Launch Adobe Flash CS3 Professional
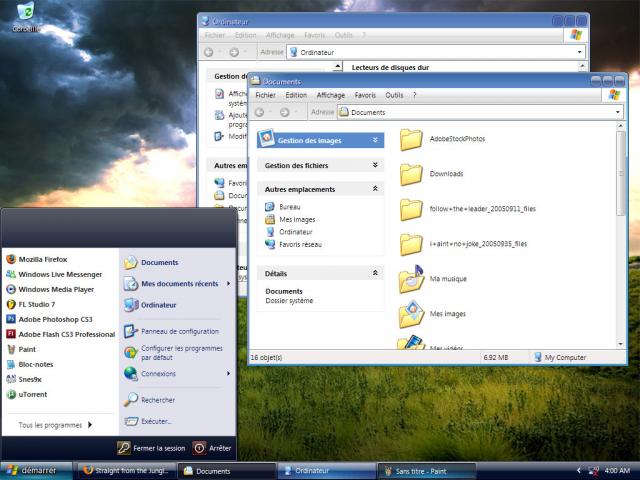The width and height of the screenshot is (640, 480). click(x=61, y=334)
